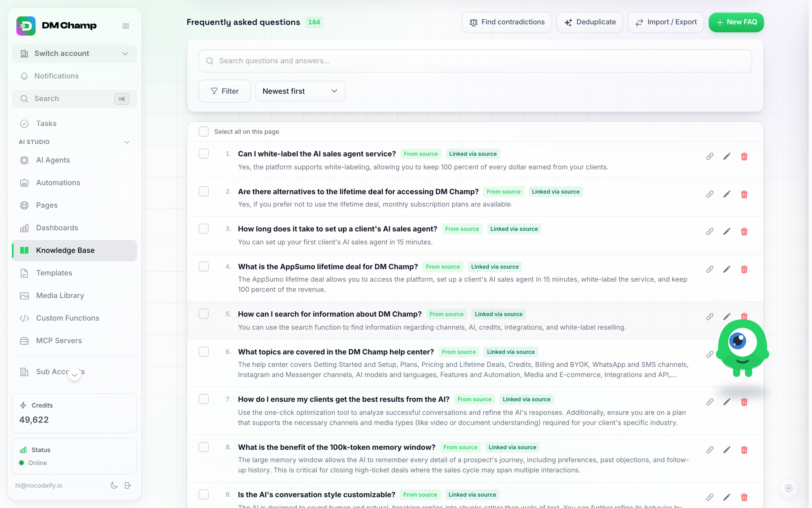
Task: Open Notifications in the sidebar
Action: tap(74, 76)
